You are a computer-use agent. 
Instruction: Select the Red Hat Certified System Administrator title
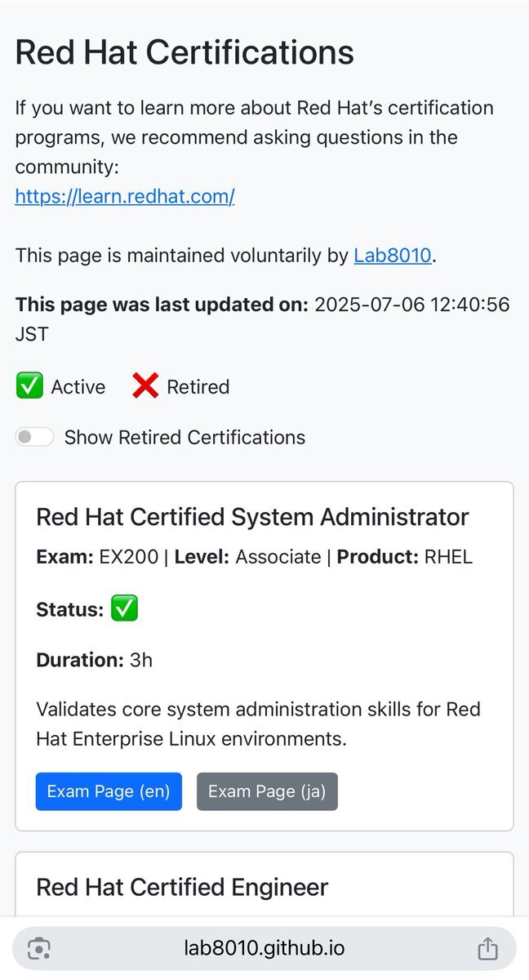click(x=253, y=516)
